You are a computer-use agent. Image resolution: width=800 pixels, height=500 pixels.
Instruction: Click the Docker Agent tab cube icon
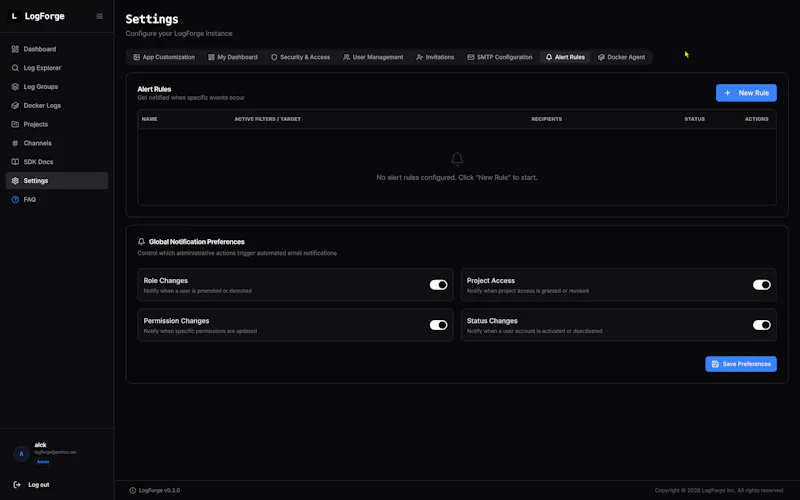[x=601, y=57]
